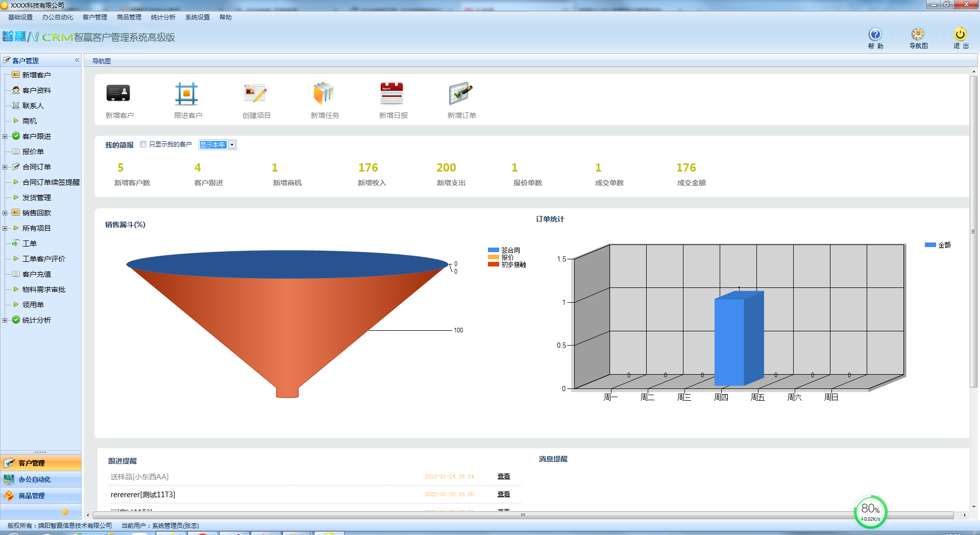The height and width of the screenshot is (535, 980).
Task: Click the horizontal scrollbar at the bottom
Action: (523, 515)
